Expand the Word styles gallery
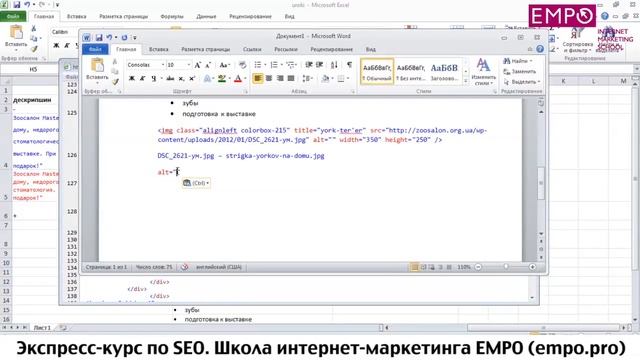 pos(466,81)
